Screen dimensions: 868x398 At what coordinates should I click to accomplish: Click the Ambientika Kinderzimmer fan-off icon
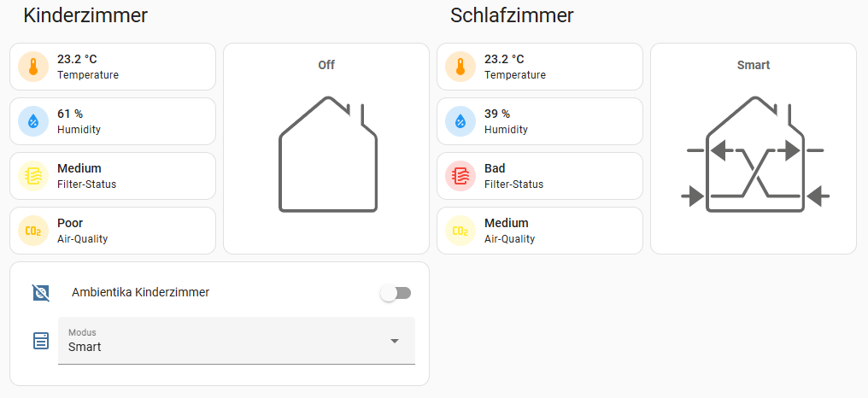(x=41, y=293)
